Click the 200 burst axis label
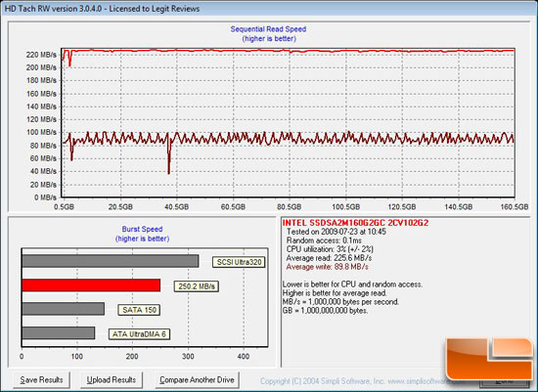The image size is (538, 392). click(x=132, y=357)
